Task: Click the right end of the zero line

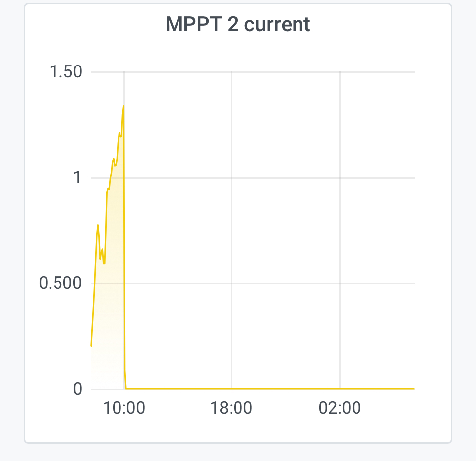Action: coord(413,389)
